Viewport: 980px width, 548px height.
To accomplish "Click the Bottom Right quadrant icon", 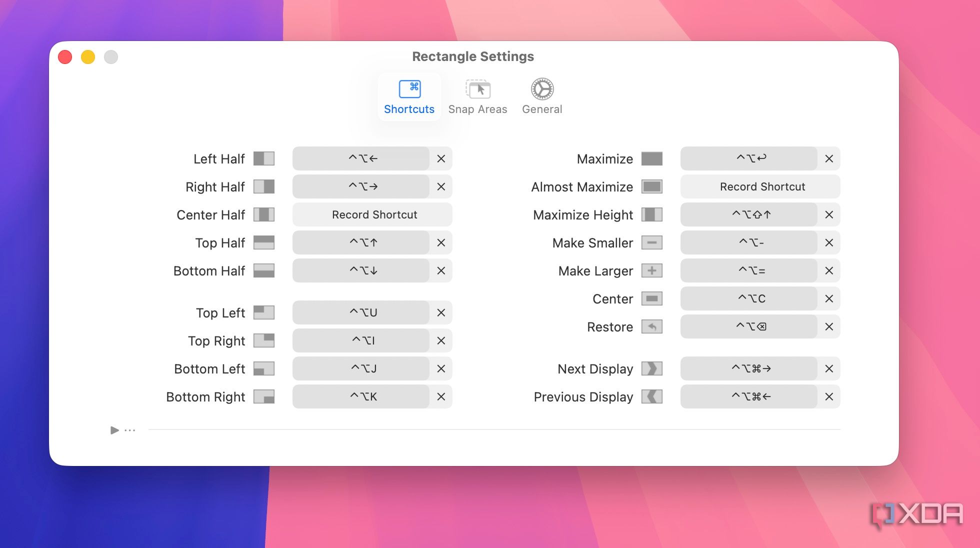I will 264,396.
